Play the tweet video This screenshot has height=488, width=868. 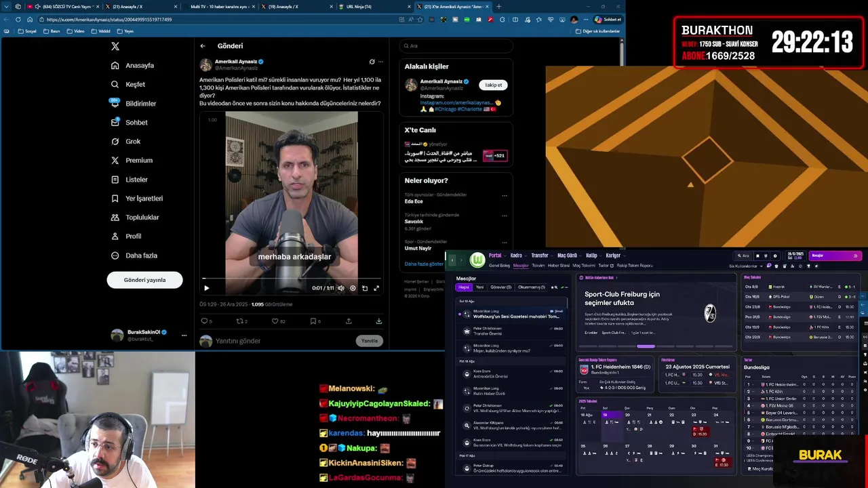(x=207, y=288)
